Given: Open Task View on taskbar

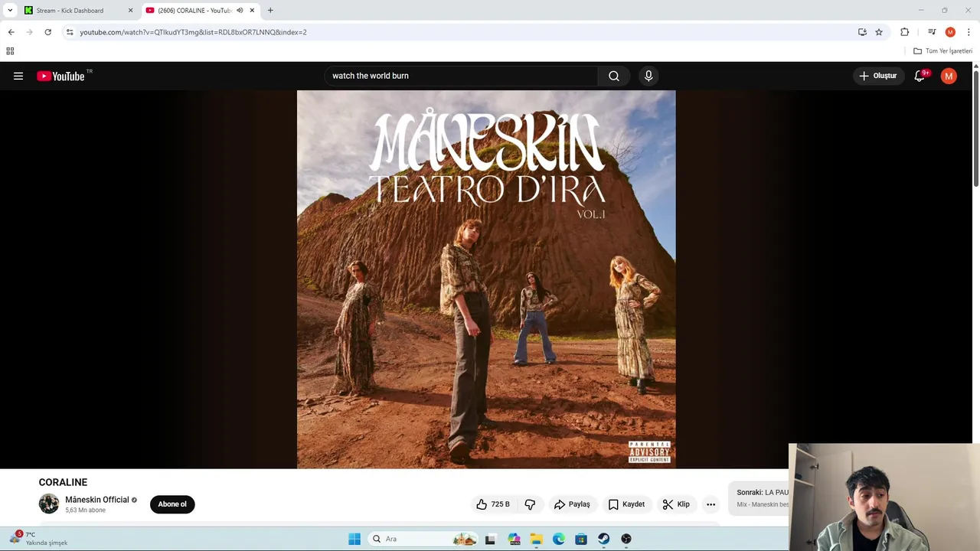Looking at the screenshot, I should (490, 539).
